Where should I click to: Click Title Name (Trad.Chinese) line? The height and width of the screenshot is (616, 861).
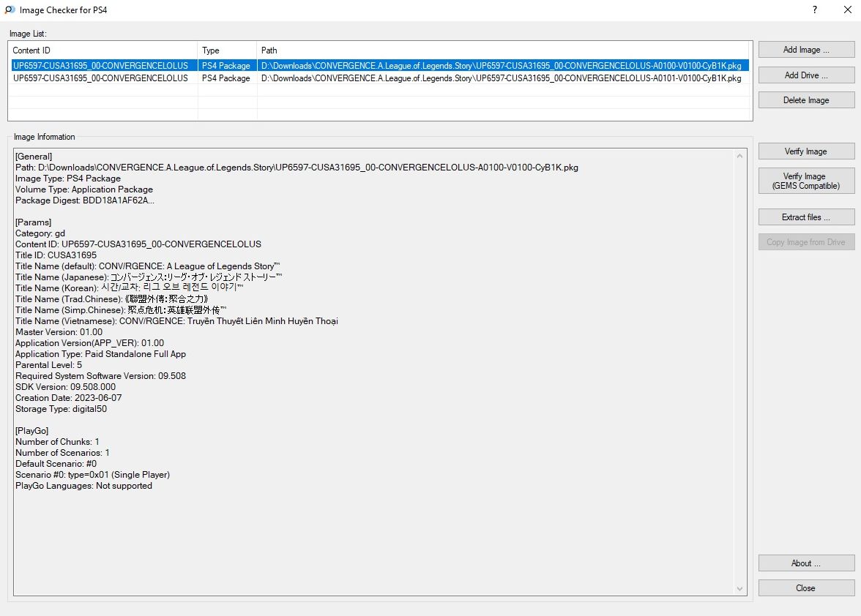pos(112,299)
